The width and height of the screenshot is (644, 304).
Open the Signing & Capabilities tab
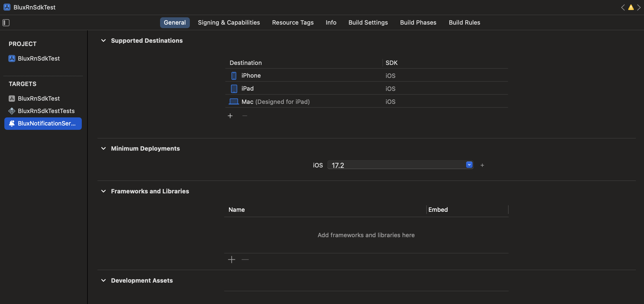point(229,23)
